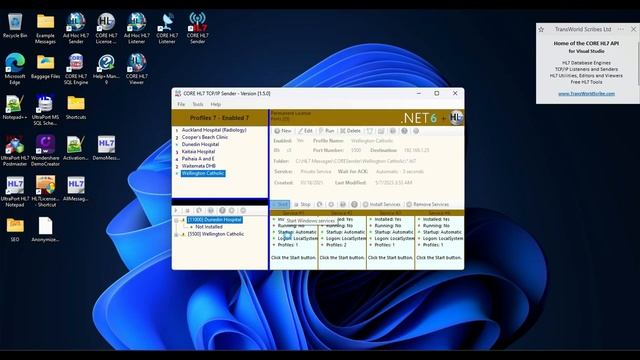This screenshot has width=640, height=360.
Task: Click the Service #4 column header
Action: tap(439, 213)
